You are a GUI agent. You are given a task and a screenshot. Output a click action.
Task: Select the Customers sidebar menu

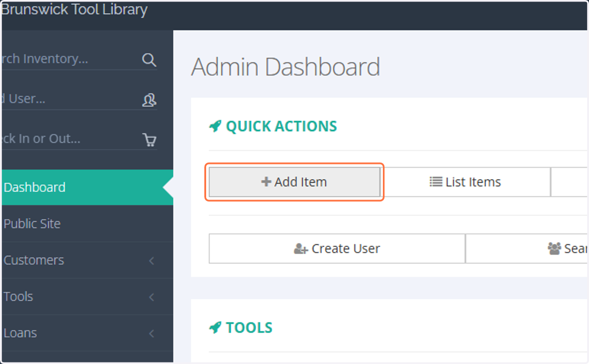[86, 260]
